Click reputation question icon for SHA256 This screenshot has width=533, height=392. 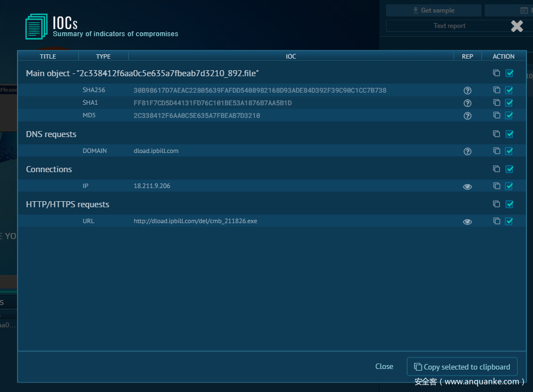click(x=467, y=90)
